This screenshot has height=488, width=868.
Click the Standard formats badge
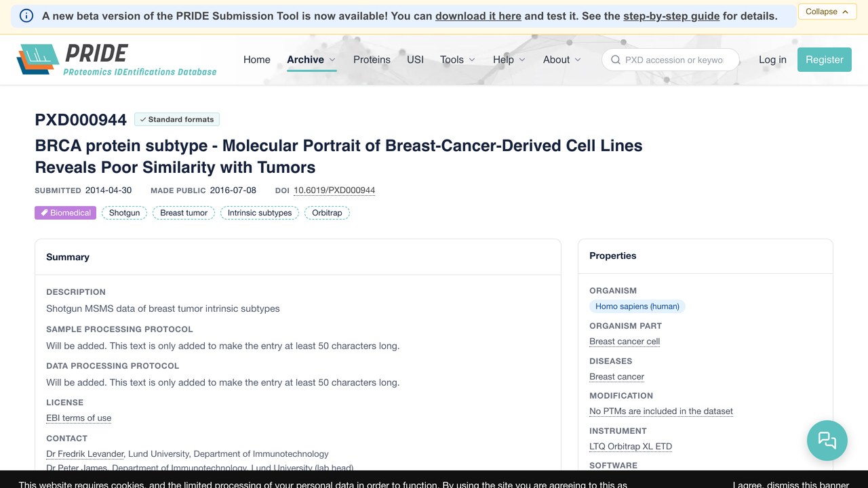tap(177, 119)
